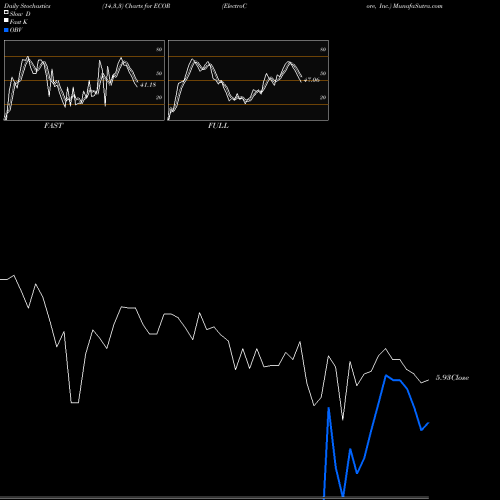Click the FULL stochastic chart panel
The height and width of the screenshot is (500, 500).
click(248, 80)
